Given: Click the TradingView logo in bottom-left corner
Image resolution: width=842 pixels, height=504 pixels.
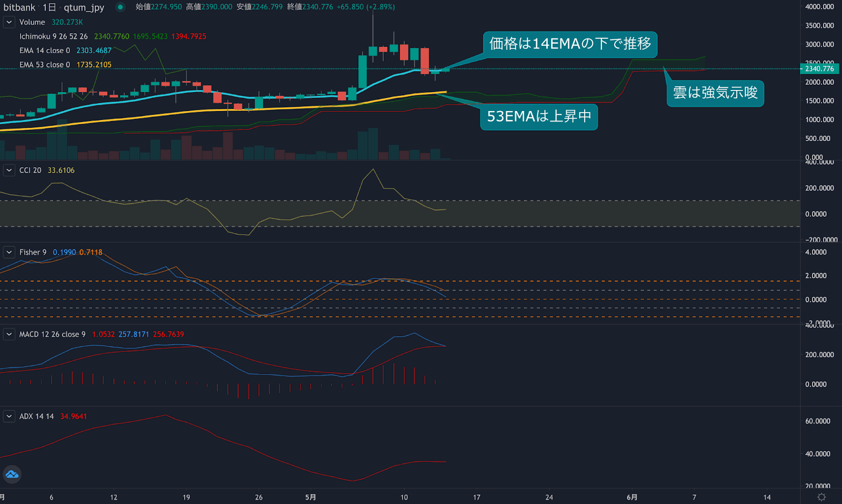Looking at the screenshot, I should click(12, 474).
